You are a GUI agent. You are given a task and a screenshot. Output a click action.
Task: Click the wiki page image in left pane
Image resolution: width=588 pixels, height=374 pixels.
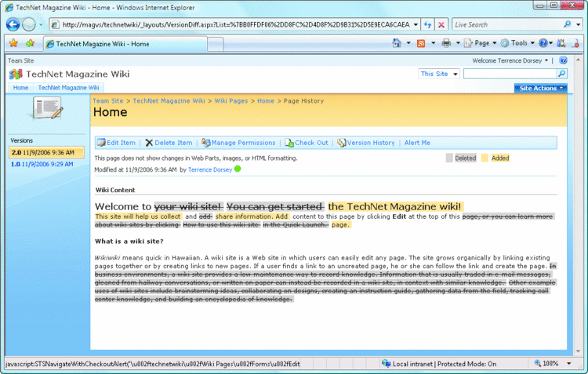pyautogui.click(x=48, y=108)
